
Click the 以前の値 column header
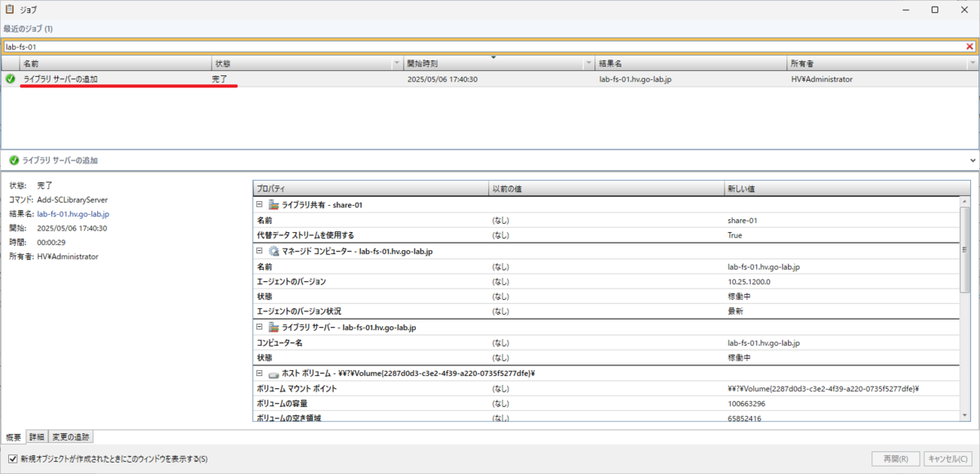click(606, 189)
